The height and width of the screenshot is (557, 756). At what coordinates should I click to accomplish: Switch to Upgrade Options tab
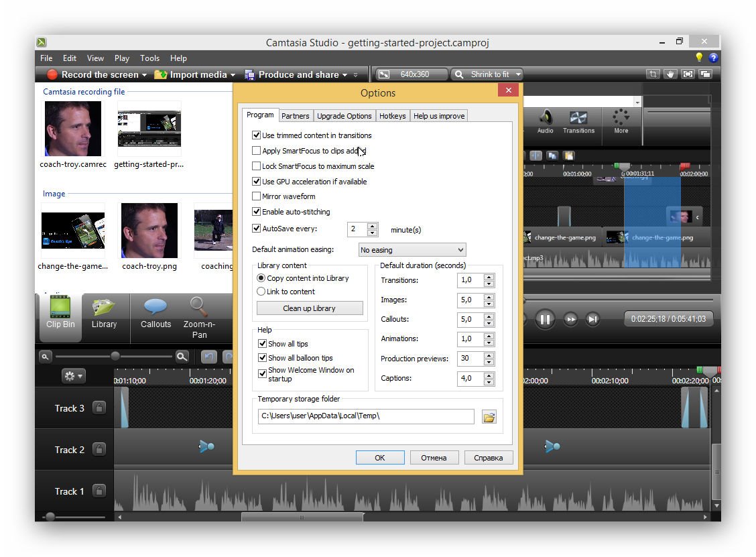(x=344, y=116)
